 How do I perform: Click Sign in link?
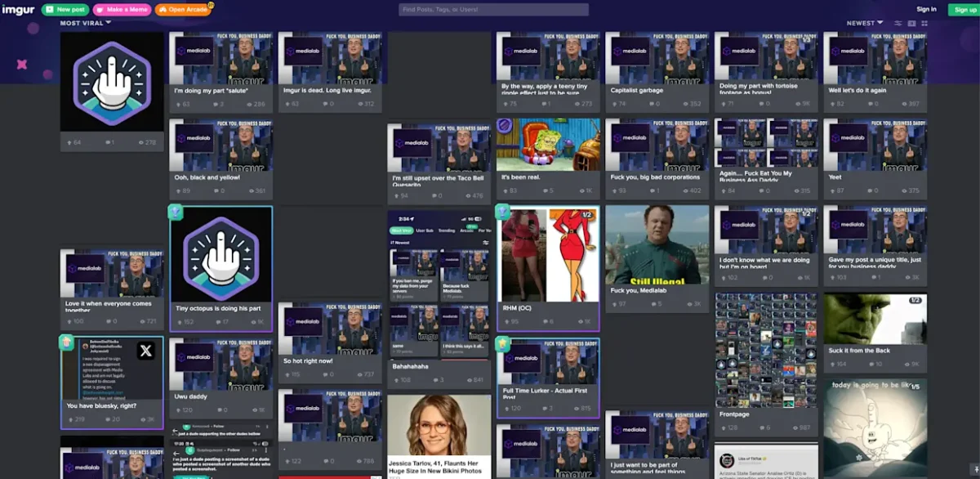926,10
